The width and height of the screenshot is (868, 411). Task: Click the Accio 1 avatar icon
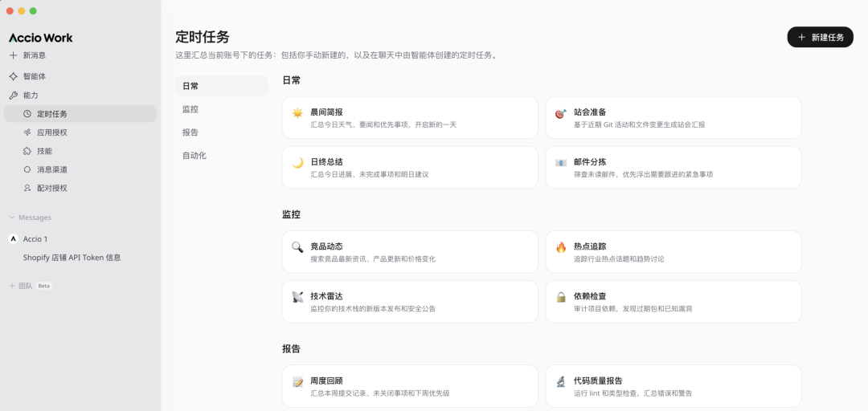pyautogui.click(x=13, y=239)
